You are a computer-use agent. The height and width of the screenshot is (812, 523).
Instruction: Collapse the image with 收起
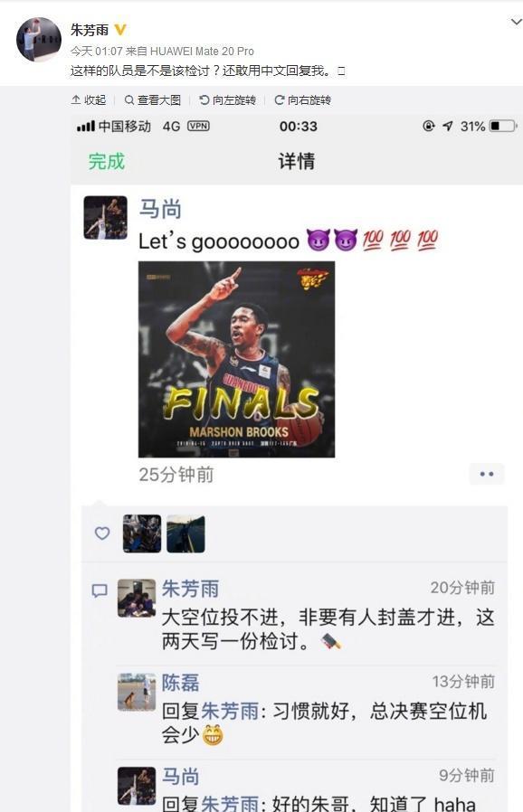(x=89, y=100)
